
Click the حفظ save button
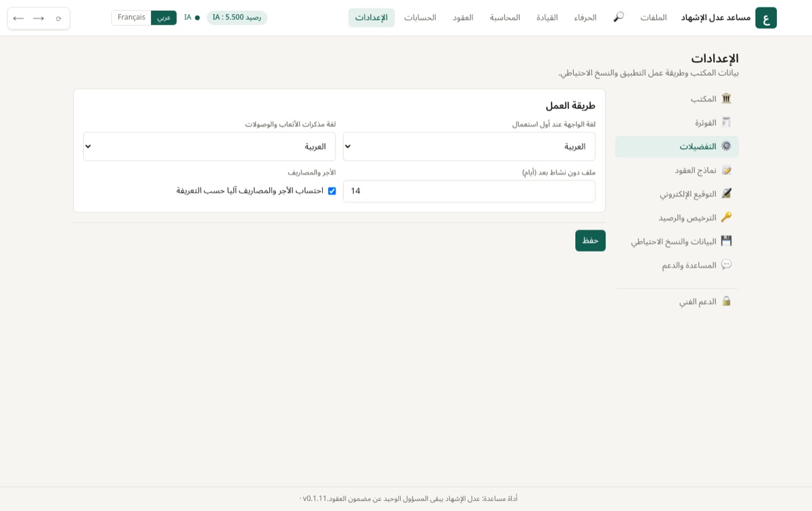[x=590, y=240]
